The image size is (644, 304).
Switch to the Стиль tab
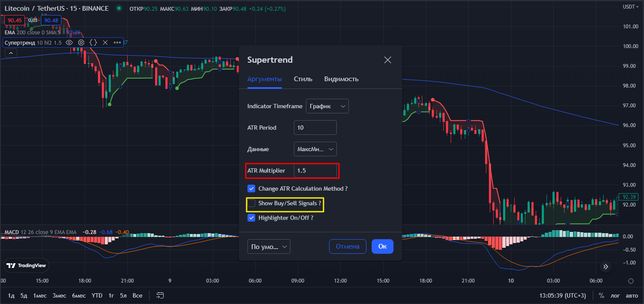tap(303, 79)
